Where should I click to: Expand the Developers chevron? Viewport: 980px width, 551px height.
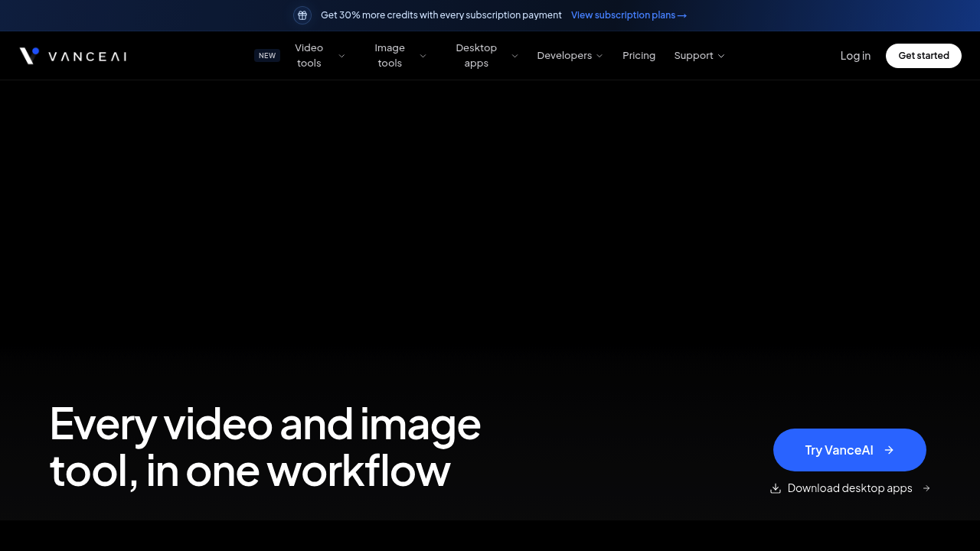click(x=599, y=56)
